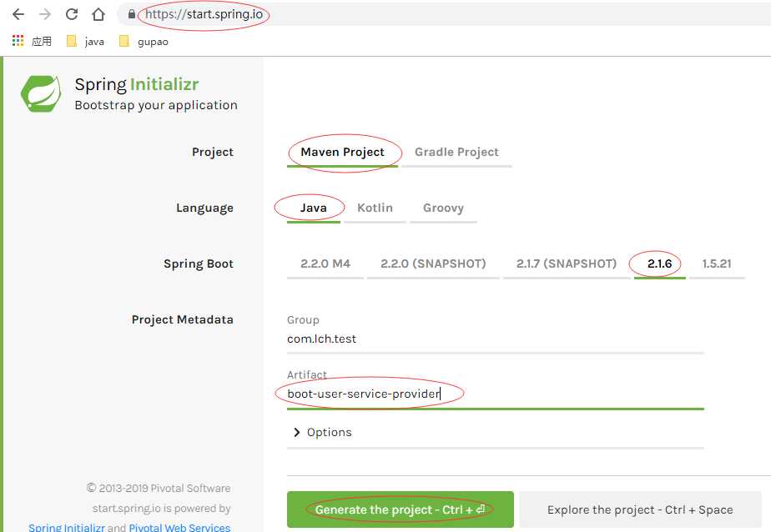Click the padlock site security icon
The width and height of the screenshot is (771, 532).
(x=131, y=14)
